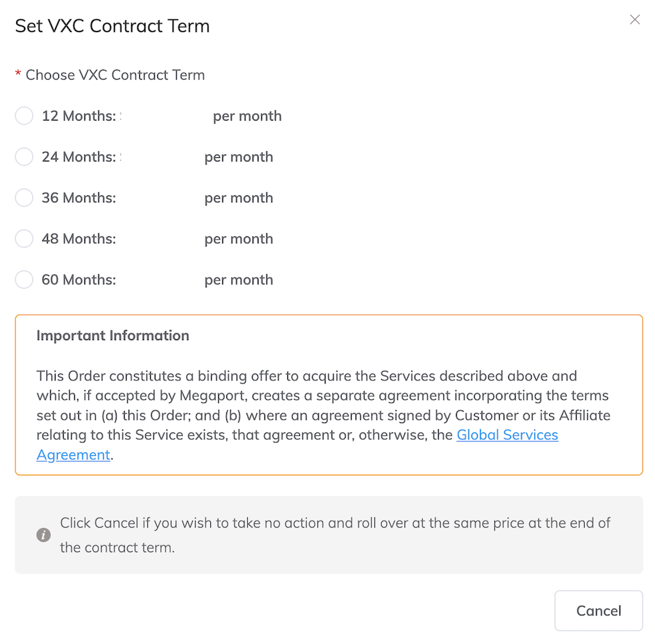Click the close X icon on the dialog

634,19
